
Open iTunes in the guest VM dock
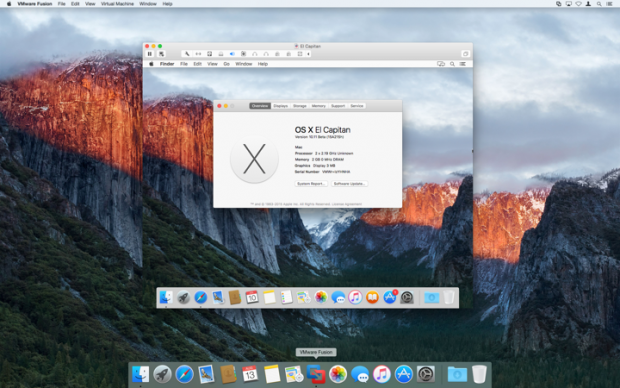(355, 297)
